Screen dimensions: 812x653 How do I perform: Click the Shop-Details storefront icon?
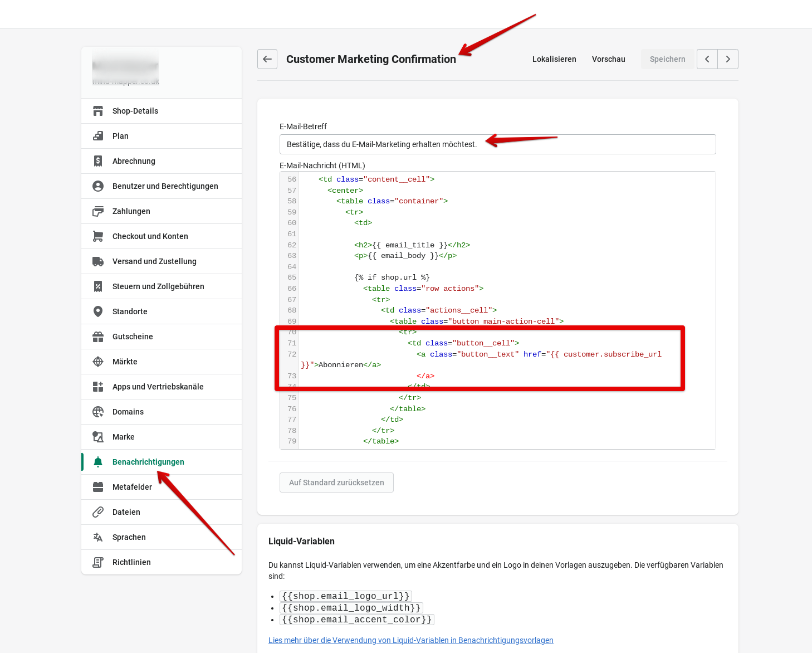coord(98,111)
